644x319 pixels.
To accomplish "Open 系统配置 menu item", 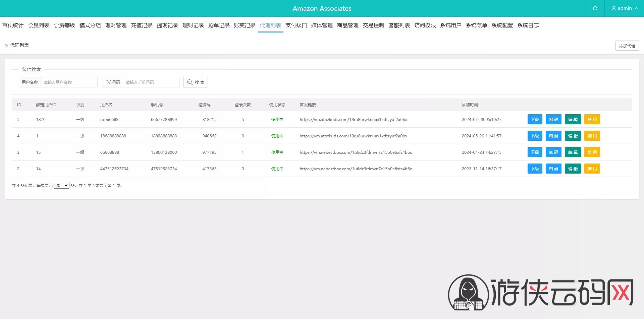I will click(x=502, y=25).
